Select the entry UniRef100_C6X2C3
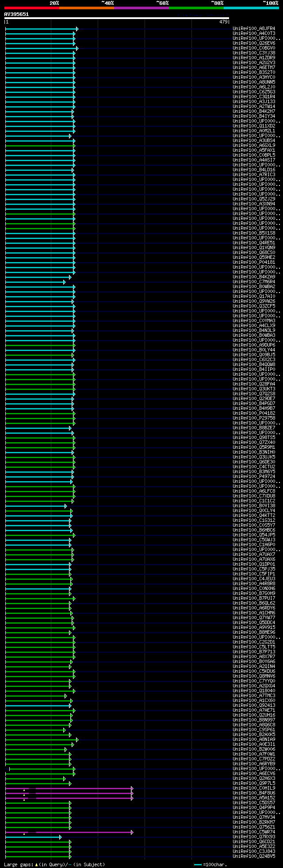Image resolution: width=283 pixels, height=868 pixels. [x=254, y=360]
